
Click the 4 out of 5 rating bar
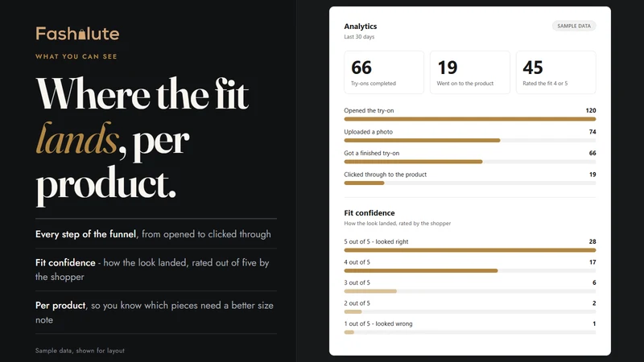pyautogui.click(x=470, y=270)
